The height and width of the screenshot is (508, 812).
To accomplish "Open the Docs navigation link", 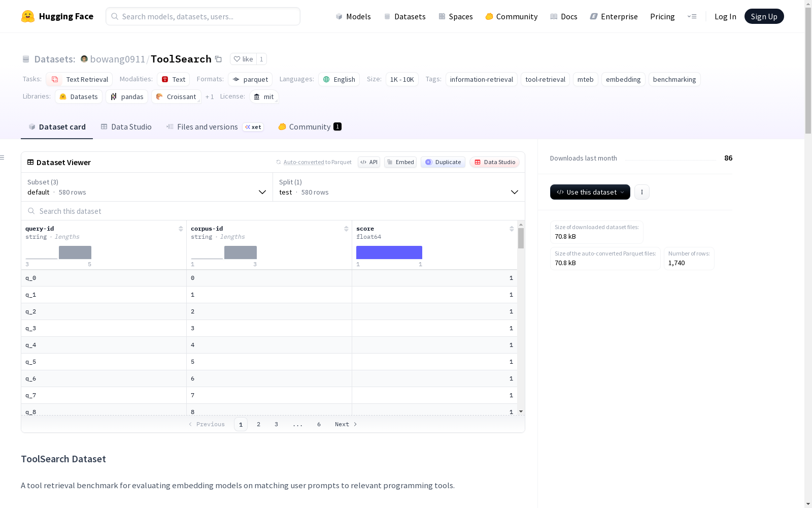I will coord(564,16).
